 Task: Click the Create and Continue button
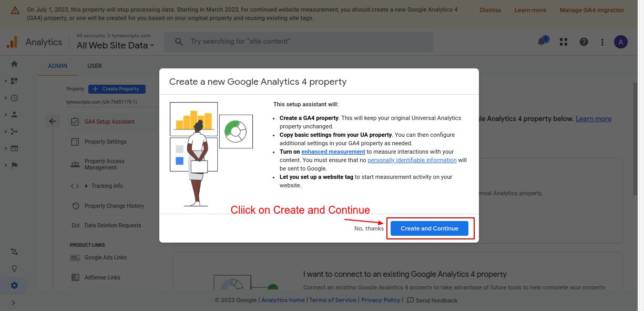coord(430,228)
